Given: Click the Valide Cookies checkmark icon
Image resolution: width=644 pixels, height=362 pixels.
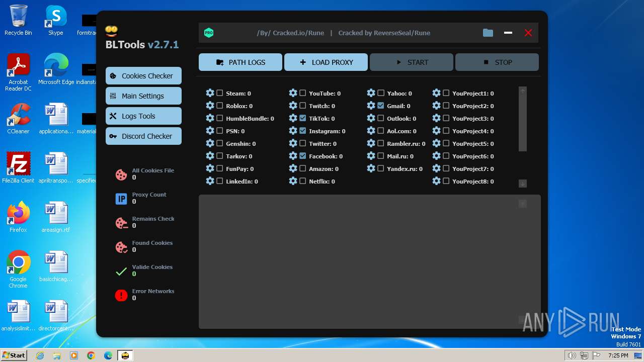Looking at the screenshot, I should point(121,271).
